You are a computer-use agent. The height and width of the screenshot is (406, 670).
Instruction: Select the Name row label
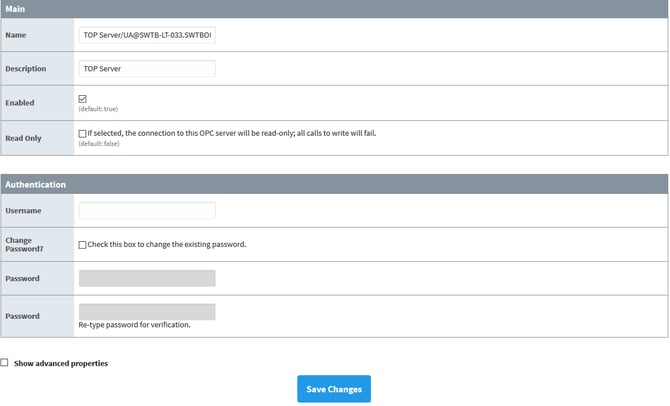pyautogui.click(x=17, y=35)
